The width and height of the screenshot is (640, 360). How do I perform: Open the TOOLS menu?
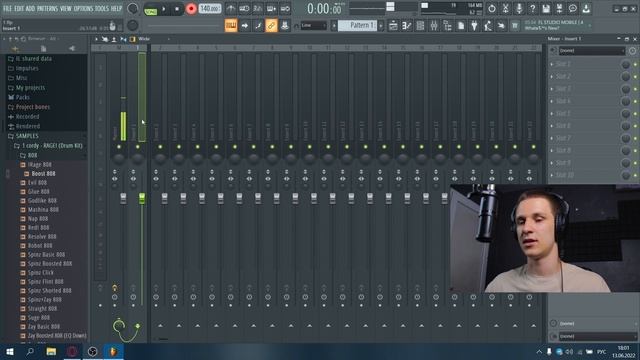102,9
